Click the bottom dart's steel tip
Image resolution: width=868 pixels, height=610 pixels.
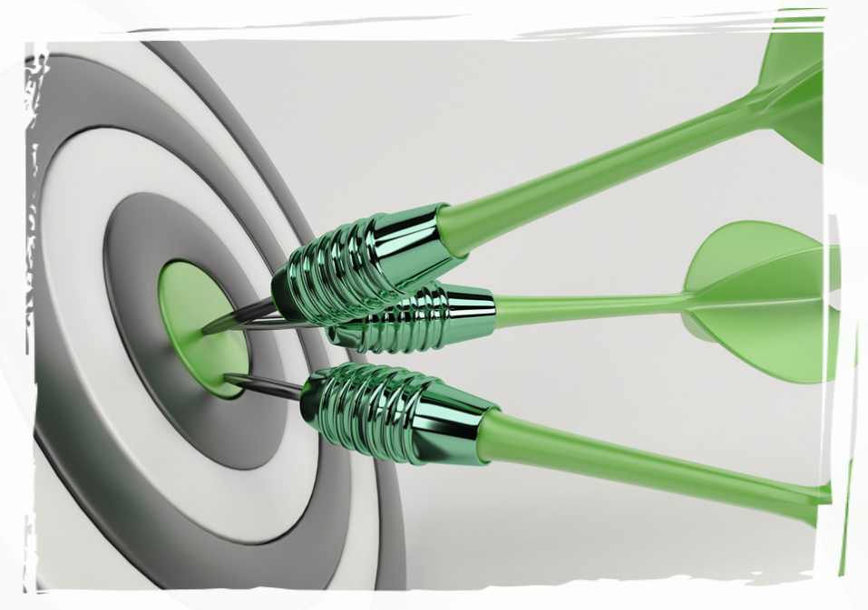(x=263, y=385)
